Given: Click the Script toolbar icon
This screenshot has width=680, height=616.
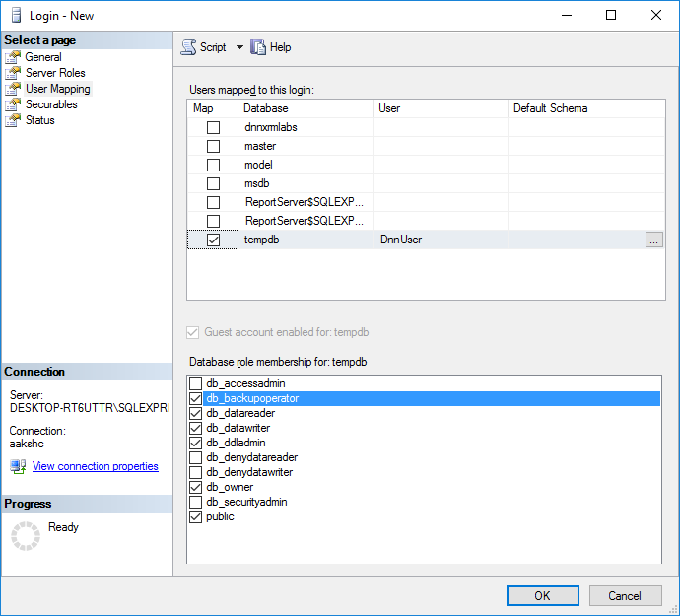Looking at the screenshot, I should 188,47.
